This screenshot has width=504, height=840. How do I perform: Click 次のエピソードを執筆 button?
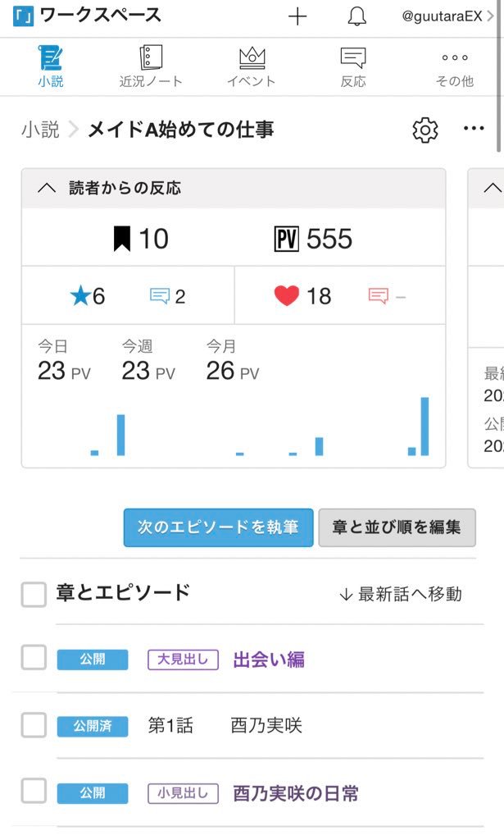pyautogui.click(x=218, y=527)
